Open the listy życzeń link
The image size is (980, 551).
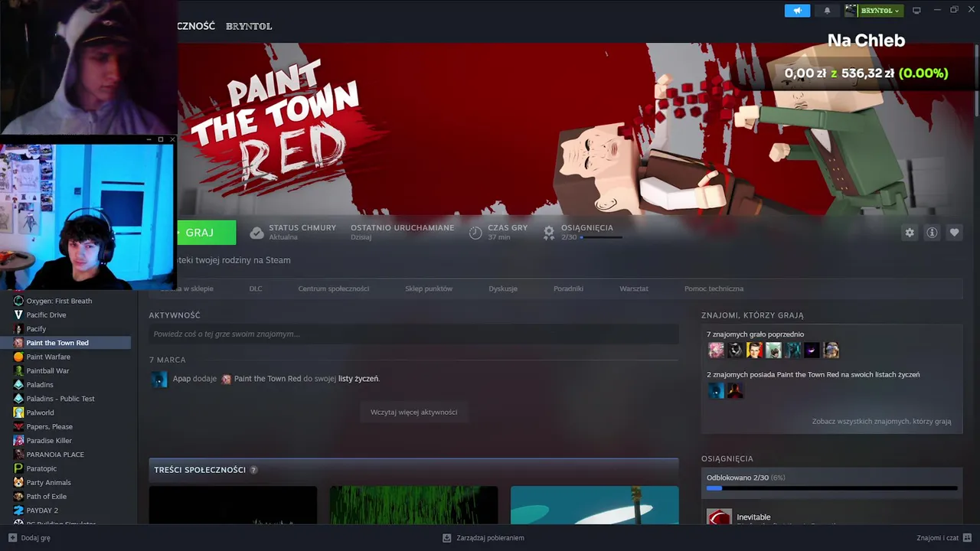point(358,379)
